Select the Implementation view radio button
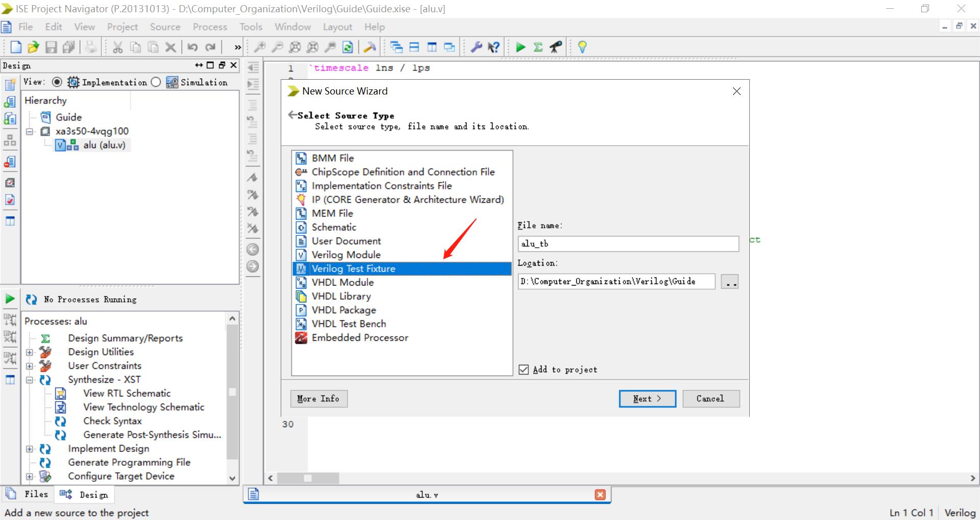This screenshot has height=520, width=980. tap(57, 82)
